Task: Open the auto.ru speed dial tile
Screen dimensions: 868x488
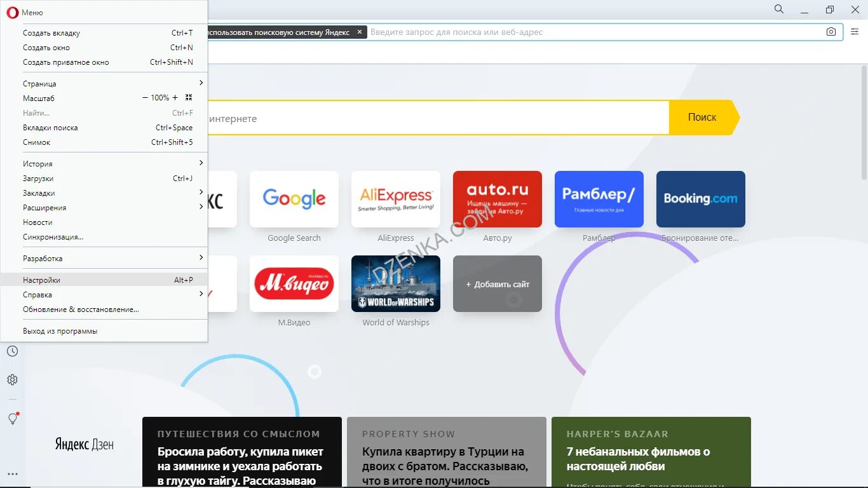Action: (498, 199)
